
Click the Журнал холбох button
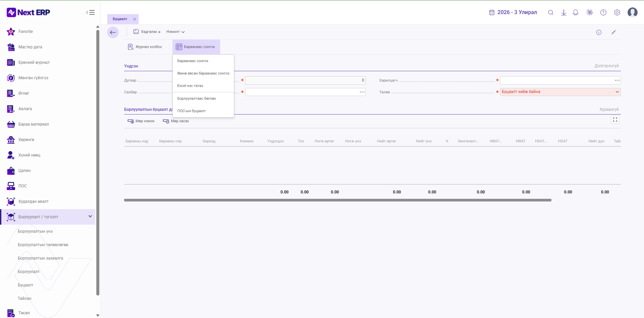coord(145,47)
